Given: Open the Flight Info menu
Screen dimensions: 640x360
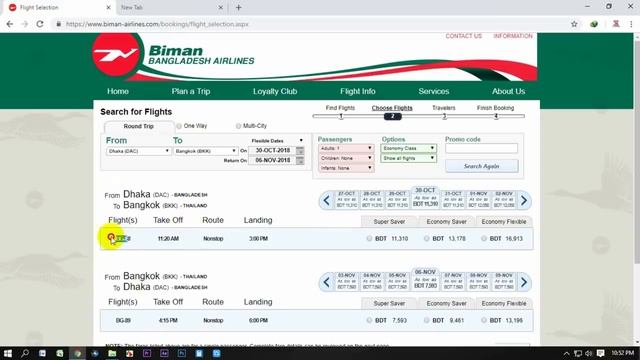Looking at the screenshot, I should [358, 91].
